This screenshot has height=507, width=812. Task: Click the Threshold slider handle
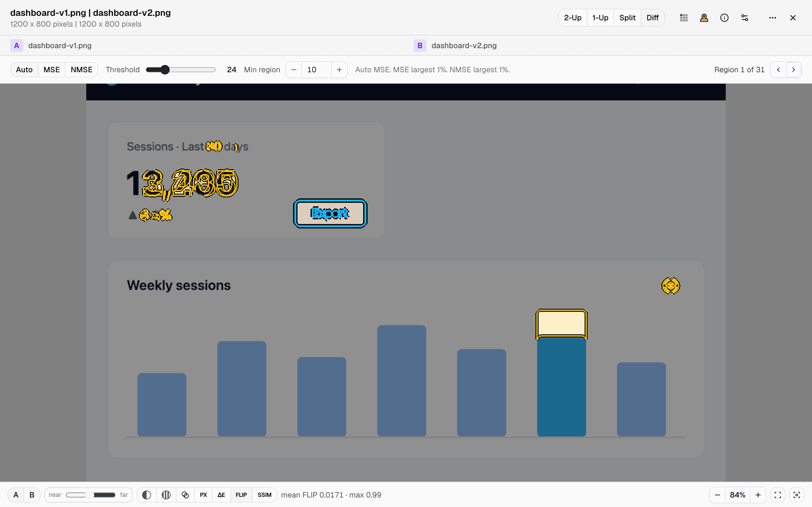coord(165,70)
